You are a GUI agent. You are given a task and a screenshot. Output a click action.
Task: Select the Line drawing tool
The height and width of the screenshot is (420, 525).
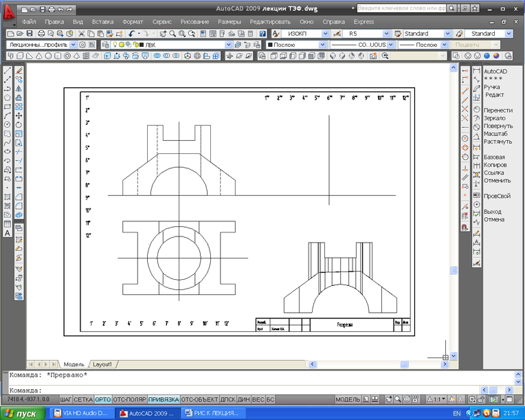[x=7, y=71]
